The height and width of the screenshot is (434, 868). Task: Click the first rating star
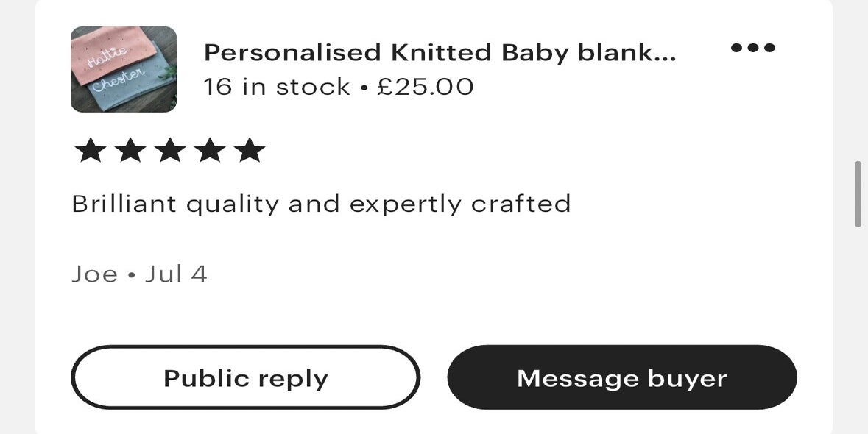[91, 150]
